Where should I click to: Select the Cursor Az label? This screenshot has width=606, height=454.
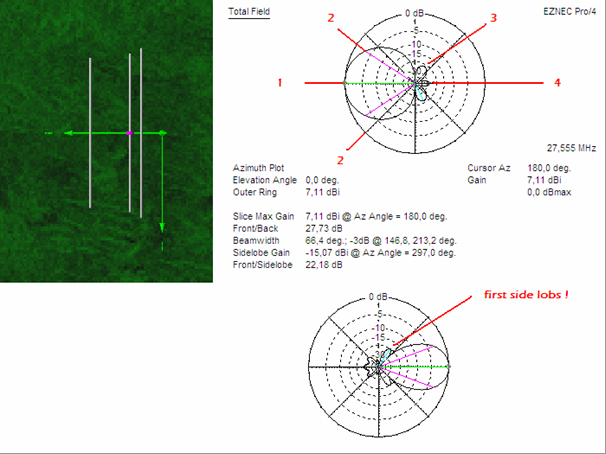point(489,168)
